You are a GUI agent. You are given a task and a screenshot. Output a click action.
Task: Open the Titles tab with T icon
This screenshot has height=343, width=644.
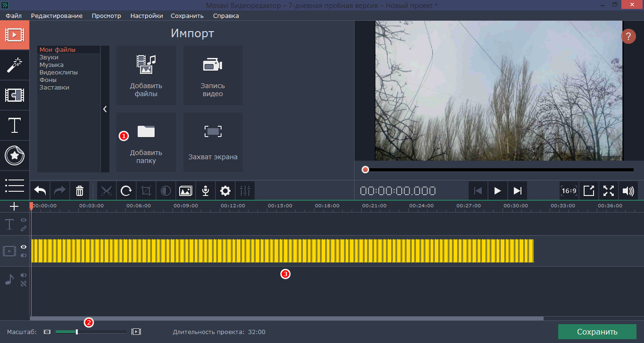tap(15, 126)
